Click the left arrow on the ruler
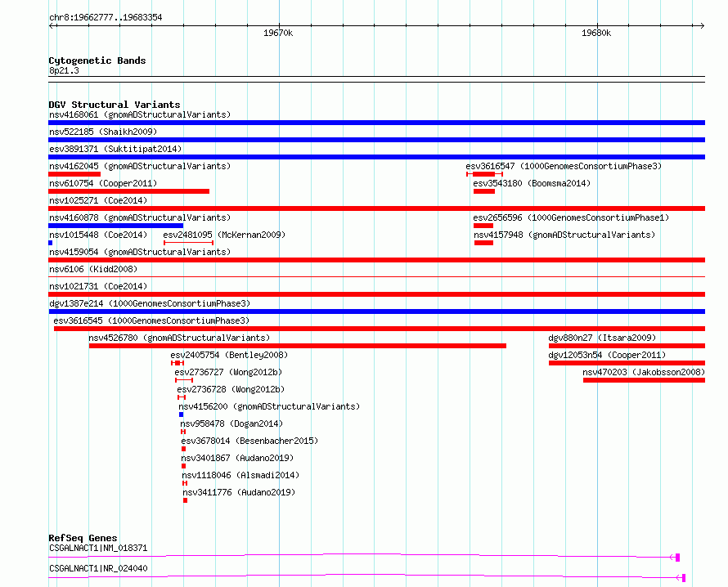This screenshot has width=728, height=587. 52,25
